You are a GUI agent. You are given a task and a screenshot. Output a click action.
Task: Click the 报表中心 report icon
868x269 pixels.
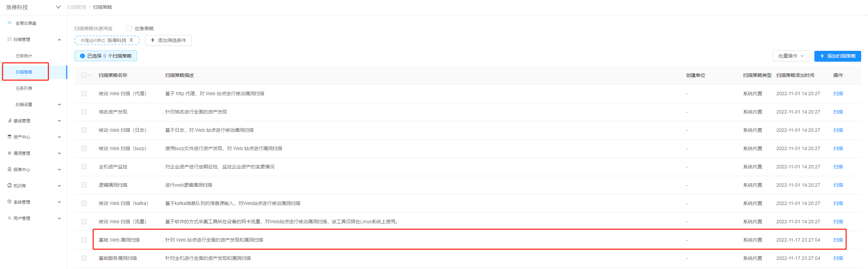10,169
